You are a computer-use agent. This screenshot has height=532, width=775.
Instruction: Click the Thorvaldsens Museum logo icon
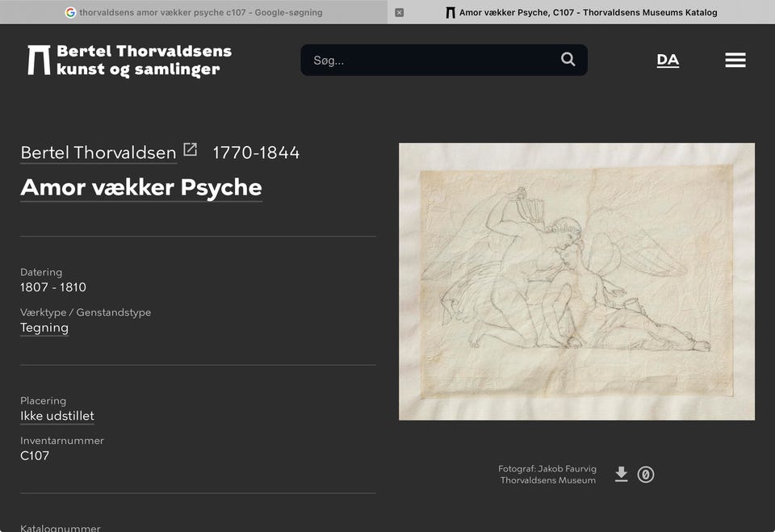click(39, 61)
